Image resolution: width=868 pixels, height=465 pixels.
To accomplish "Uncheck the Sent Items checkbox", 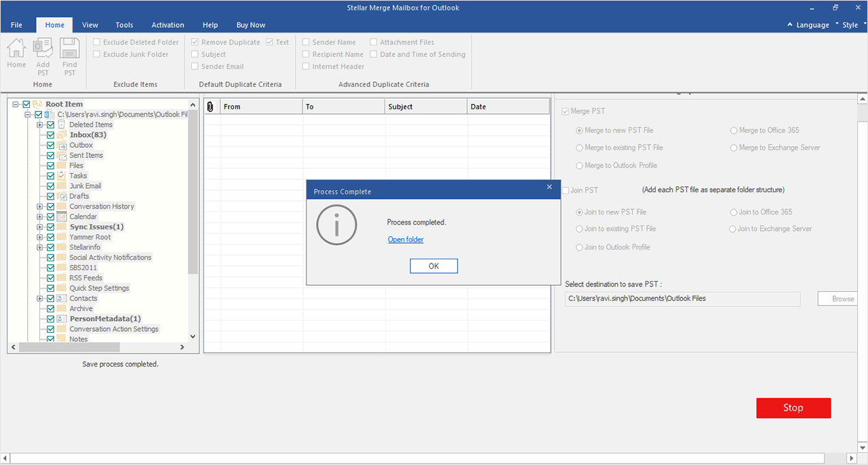I will (50, 155).
